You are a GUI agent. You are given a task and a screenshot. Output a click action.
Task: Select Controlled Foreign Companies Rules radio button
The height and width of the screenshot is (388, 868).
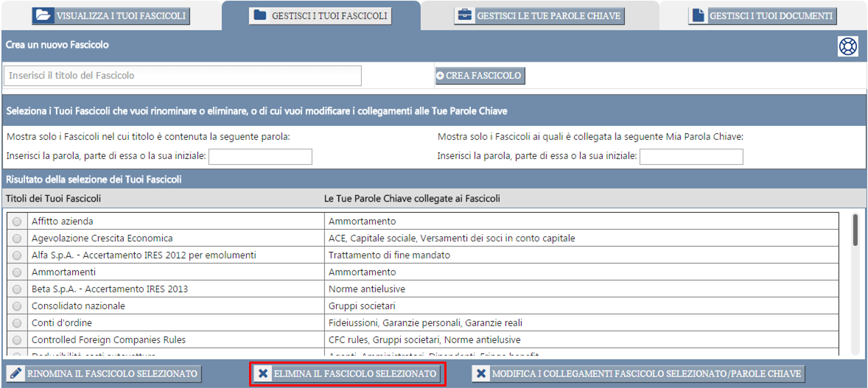tap(17, 340)
